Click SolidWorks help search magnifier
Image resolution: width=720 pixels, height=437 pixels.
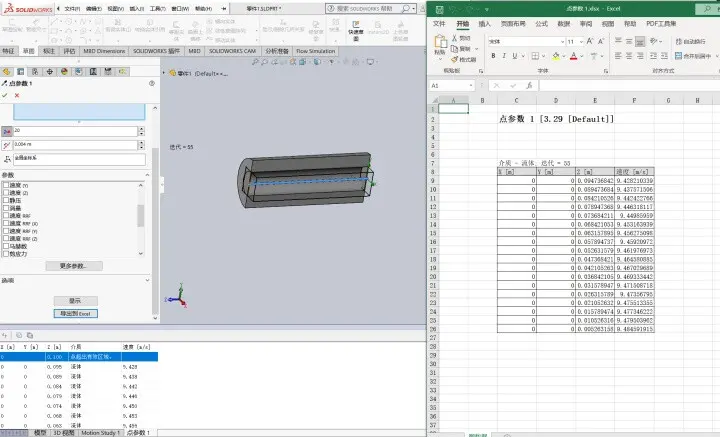point(406,8)
